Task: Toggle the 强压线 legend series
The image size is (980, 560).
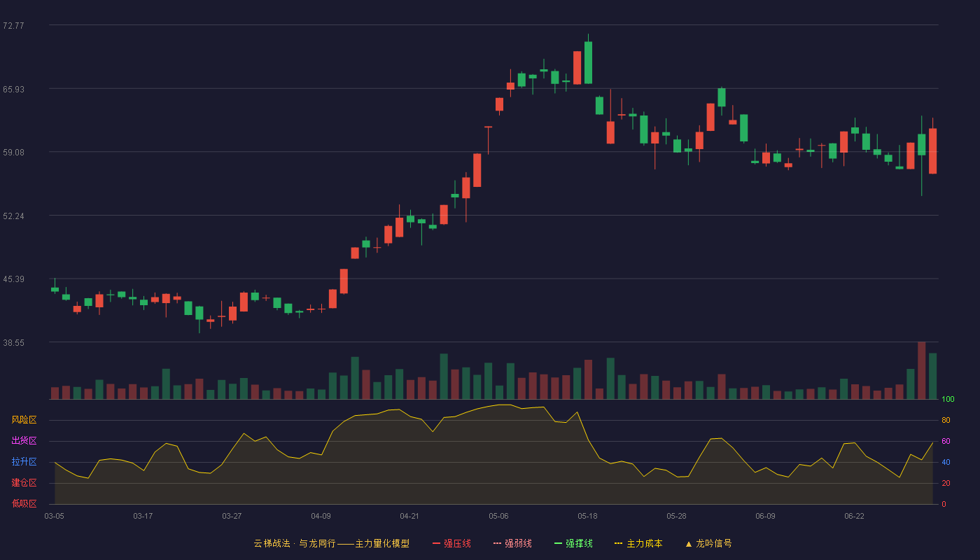Action: pos(451,543)
